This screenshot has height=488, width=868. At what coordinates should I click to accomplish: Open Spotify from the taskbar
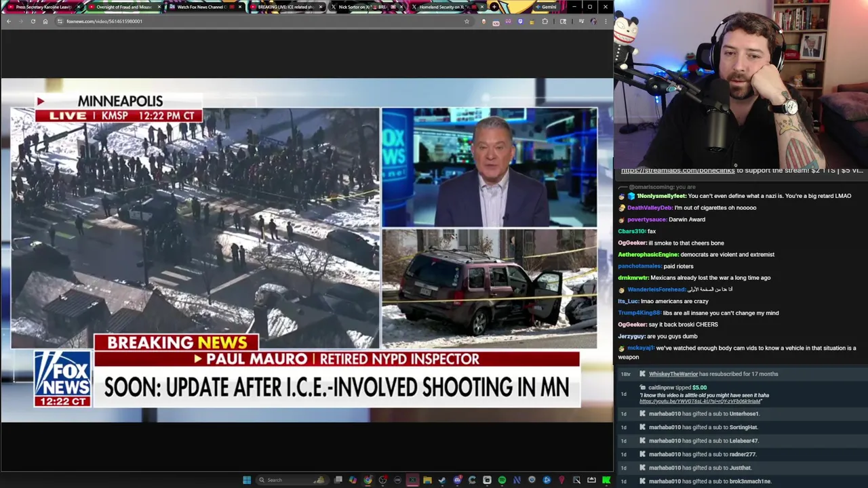click(502, 480)
